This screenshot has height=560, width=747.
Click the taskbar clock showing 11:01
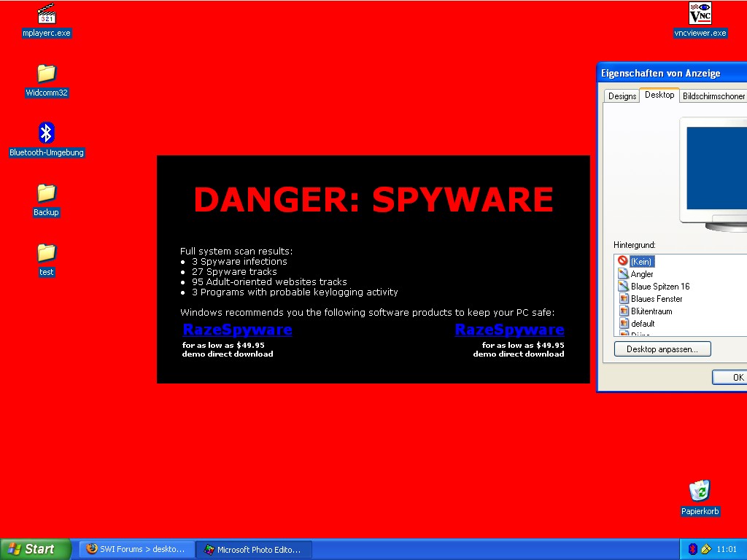pos(727,549)
